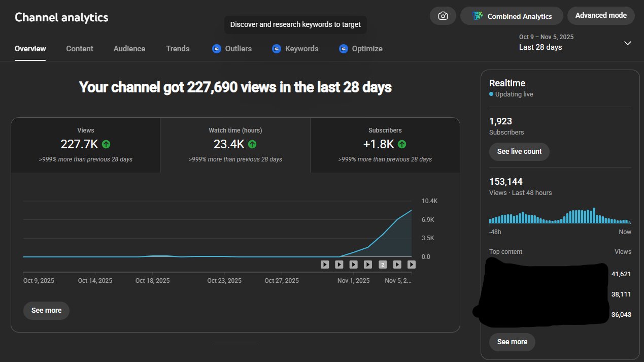The image size is (644, 362).
Task: Click the Combined Analytics logo icon
Action: [478, 16]
